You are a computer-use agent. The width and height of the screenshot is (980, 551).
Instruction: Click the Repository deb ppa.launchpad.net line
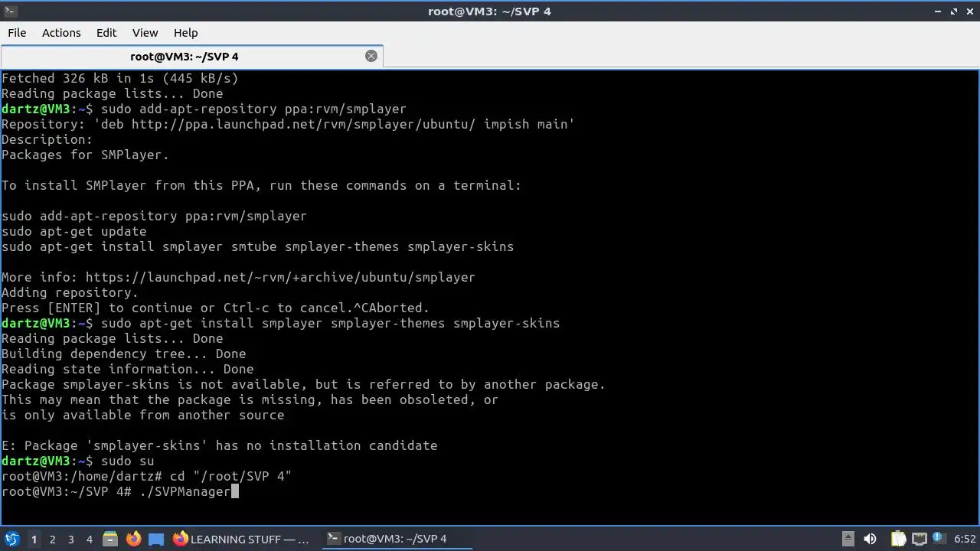point(288,125)
